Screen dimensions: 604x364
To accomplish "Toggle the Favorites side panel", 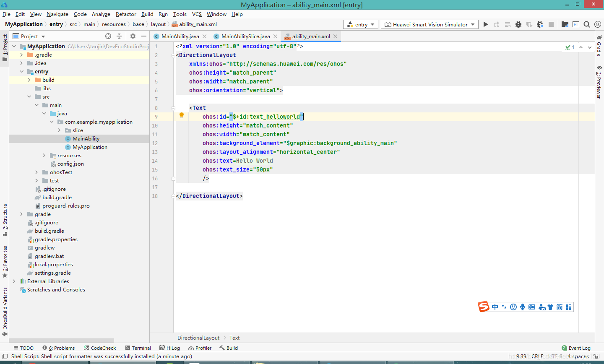I will pos(5,262).
